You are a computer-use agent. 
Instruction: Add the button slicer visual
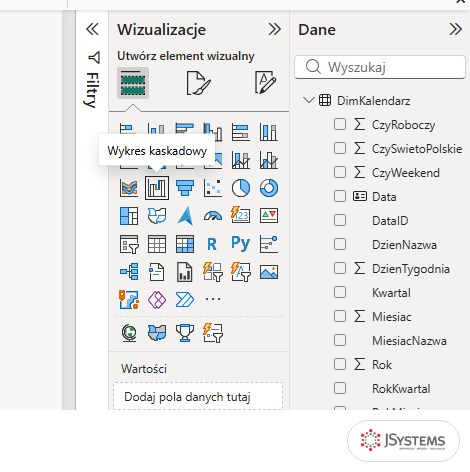[x=213, y=272]
